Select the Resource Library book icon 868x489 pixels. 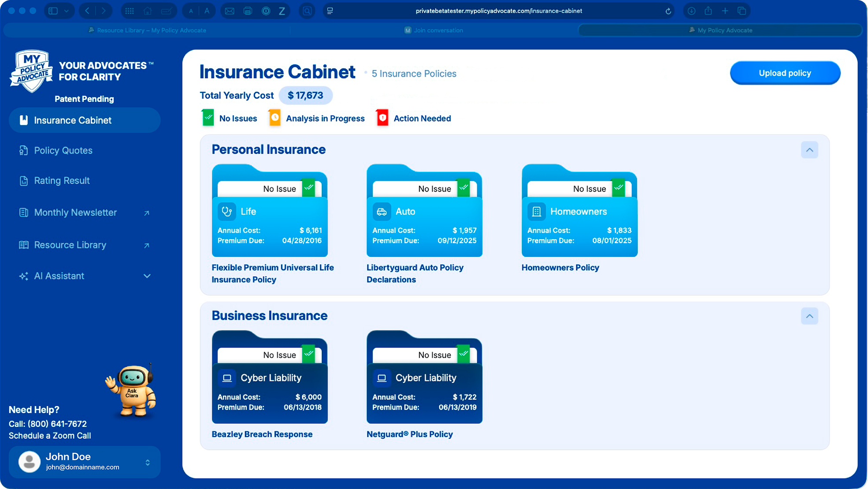click(x=24, y=244)
